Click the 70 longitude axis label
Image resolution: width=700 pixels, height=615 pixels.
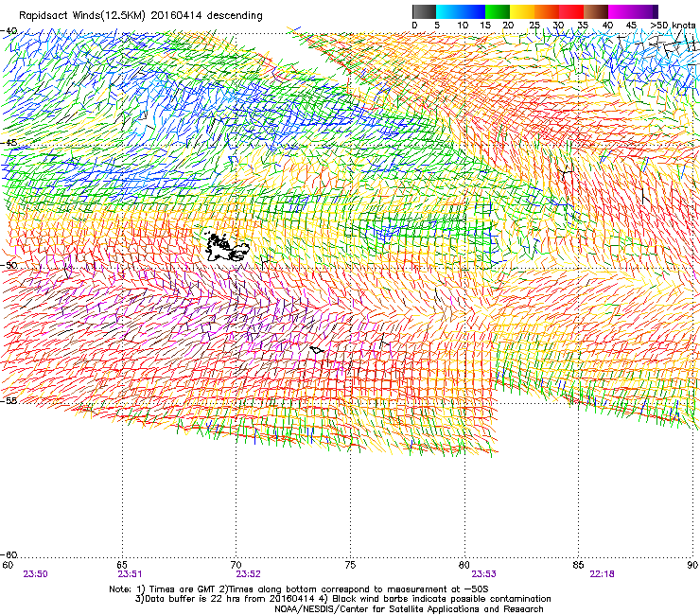pyautogui.click(x=236, y=565)
